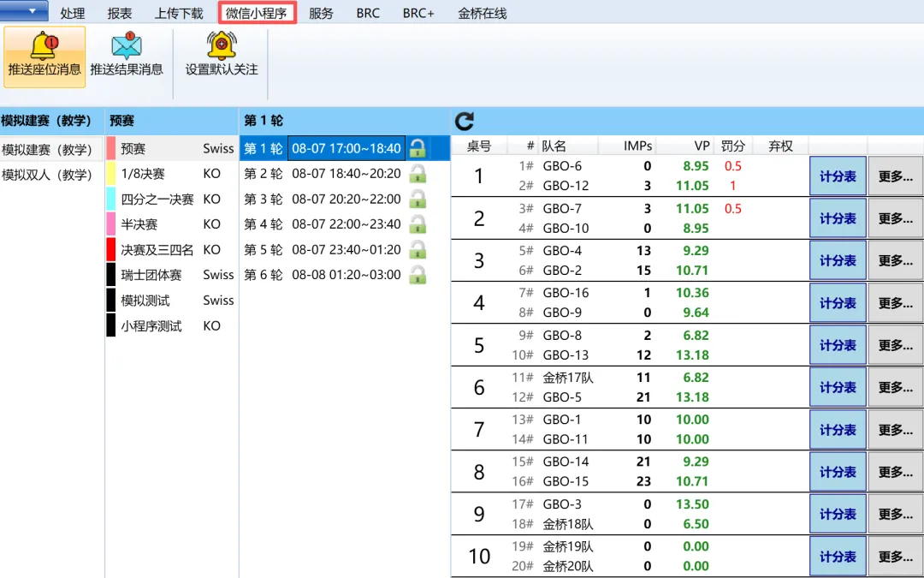Click team name GBO-12
The image size is (924, 578).
point(566,186)
